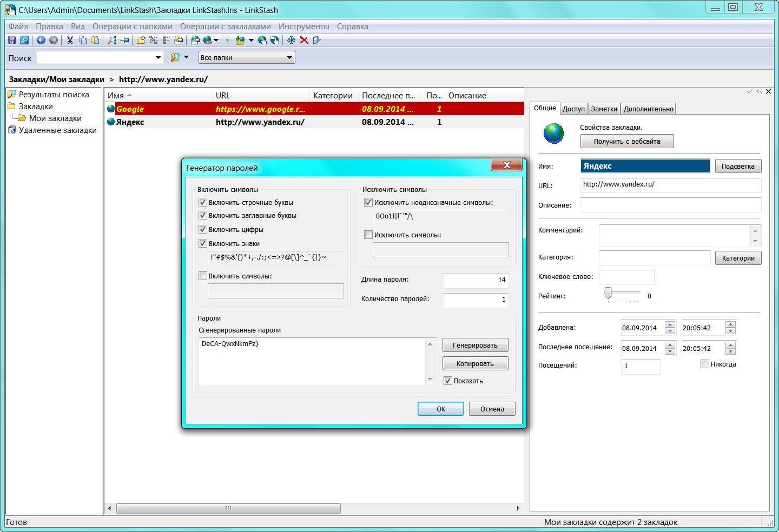Go back with the blue arrow icon

pos(41,40)
